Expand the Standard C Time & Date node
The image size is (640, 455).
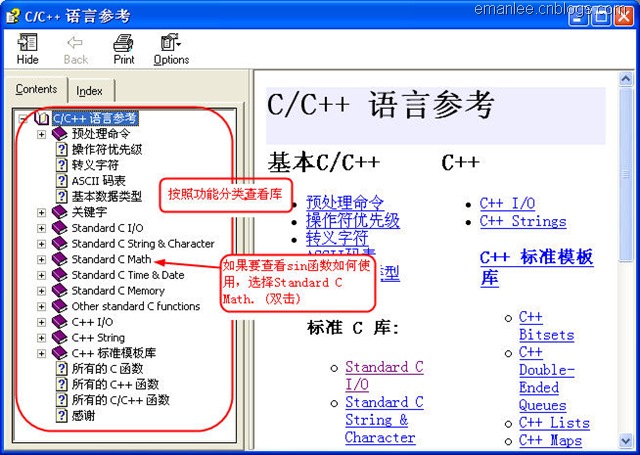click(x=41, y=275)
